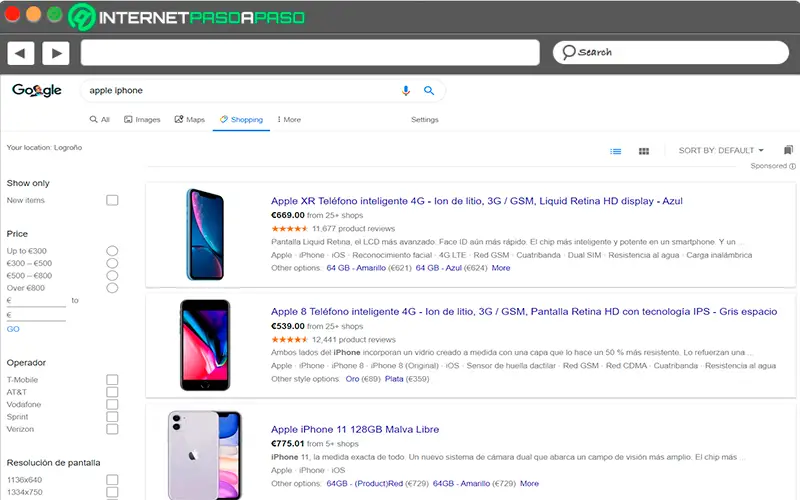800x500 pixels.
Task: Switch results to grid view icon
Action: pyautogui.click(x=644, y=151)
